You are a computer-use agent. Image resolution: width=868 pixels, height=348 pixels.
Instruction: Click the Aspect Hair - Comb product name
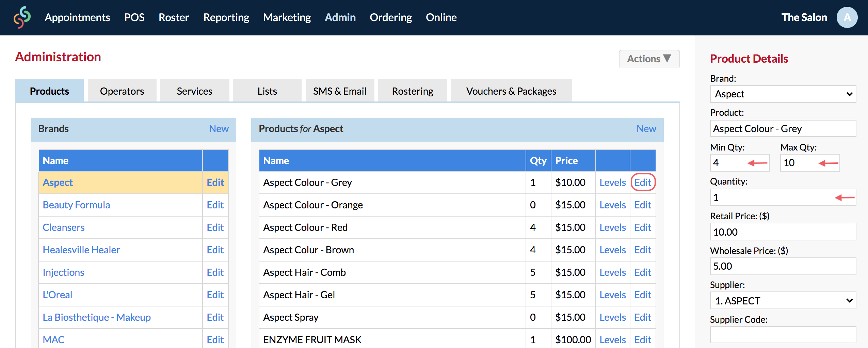[304, 272]
